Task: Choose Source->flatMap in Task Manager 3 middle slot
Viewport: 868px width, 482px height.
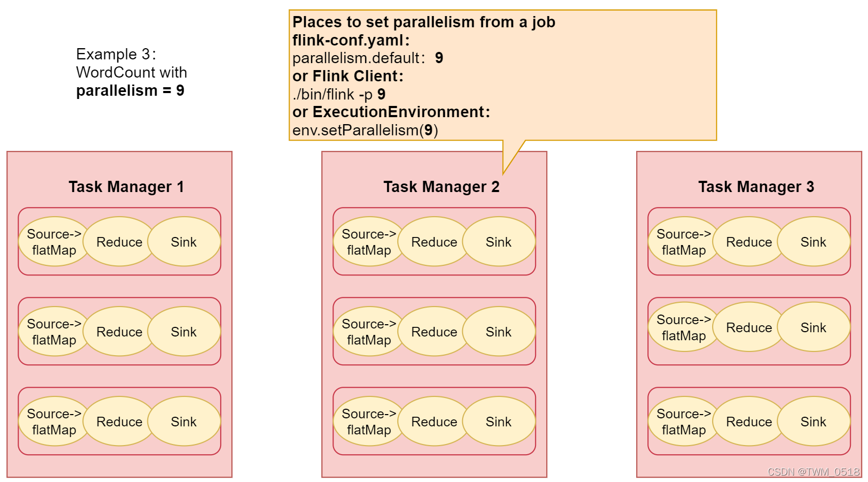Action: click(684, 327)
